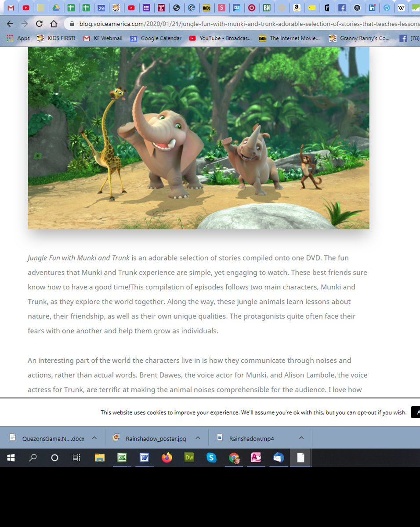Open Cortana from the taskbar

pos(55,458)
